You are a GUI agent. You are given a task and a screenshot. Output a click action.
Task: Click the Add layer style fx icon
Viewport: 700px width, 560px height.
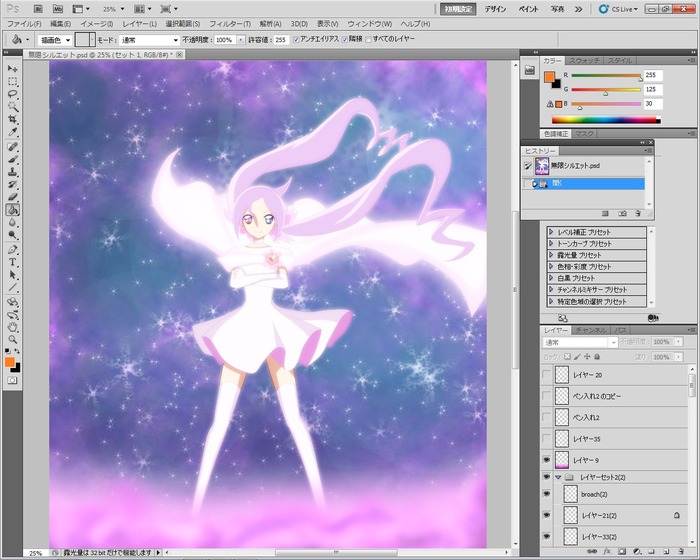point(607,552)
